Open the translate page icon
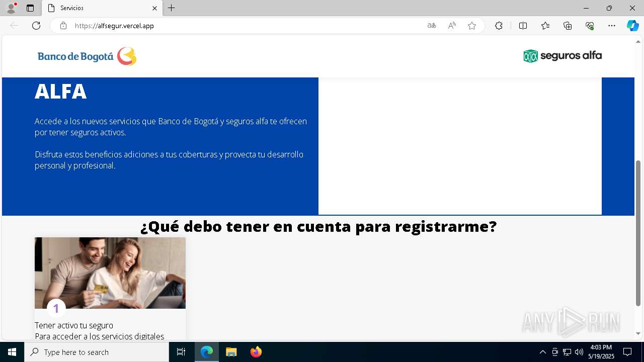This screenshot has height=362, width=644. 432,26
